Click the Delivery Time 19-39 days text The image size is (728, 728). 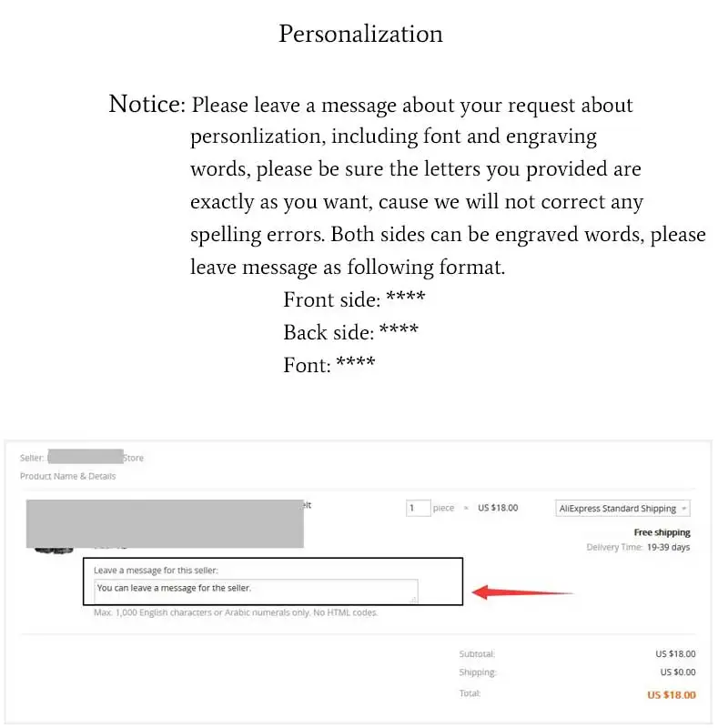pos(638,547)
